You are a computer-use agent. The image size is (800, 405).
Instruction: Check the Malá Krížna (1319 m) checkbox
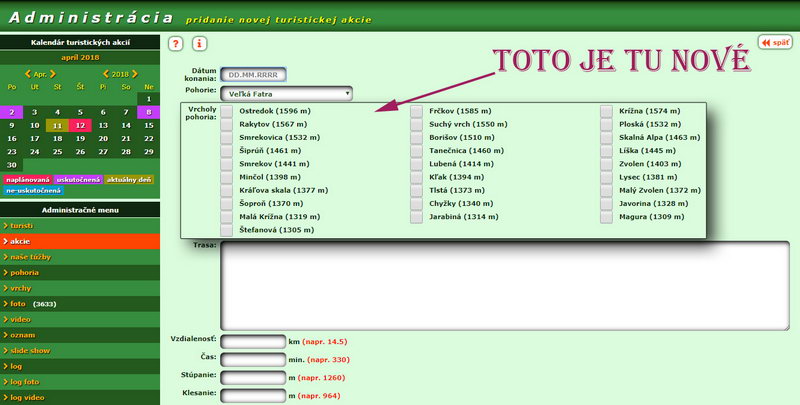tap(227, 217)
